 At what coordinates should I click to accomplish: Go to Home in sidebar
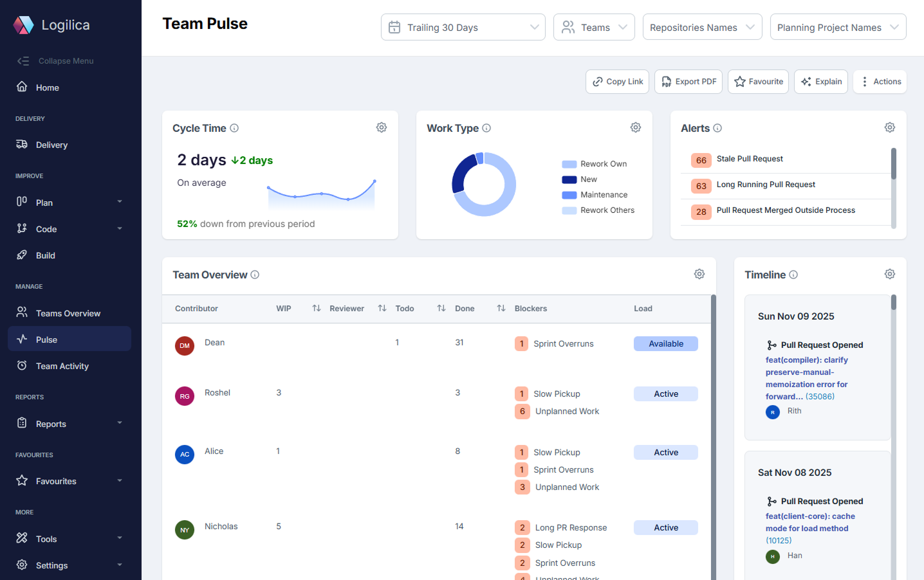(x=69, y=87)
